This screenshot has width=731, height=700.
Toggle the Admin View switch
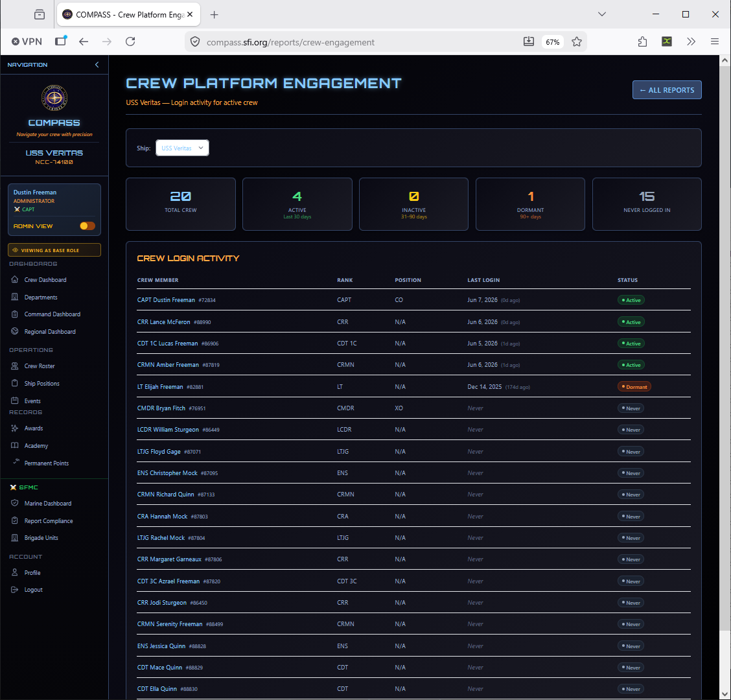pyautogui.click(x=87, y=226)
